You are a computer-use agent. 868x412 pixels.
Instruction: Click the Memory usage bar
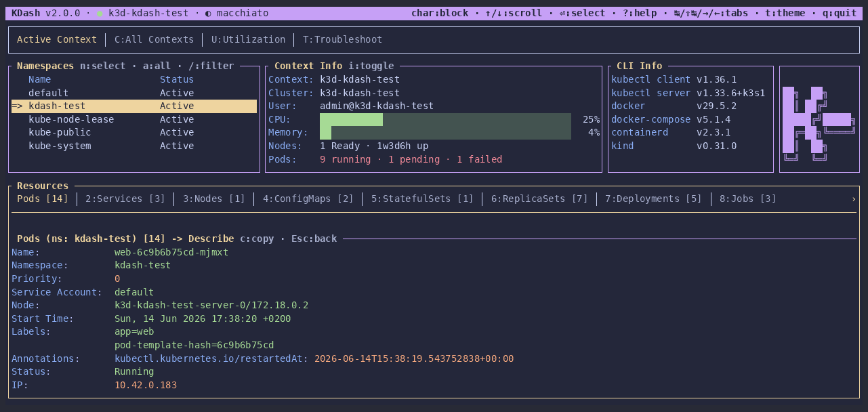445,133
